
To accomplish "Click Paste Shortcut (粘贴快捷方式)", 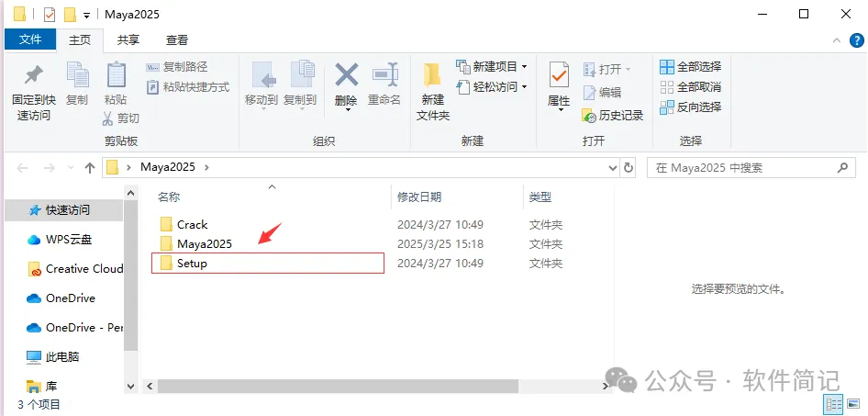I will pos(188,87).
